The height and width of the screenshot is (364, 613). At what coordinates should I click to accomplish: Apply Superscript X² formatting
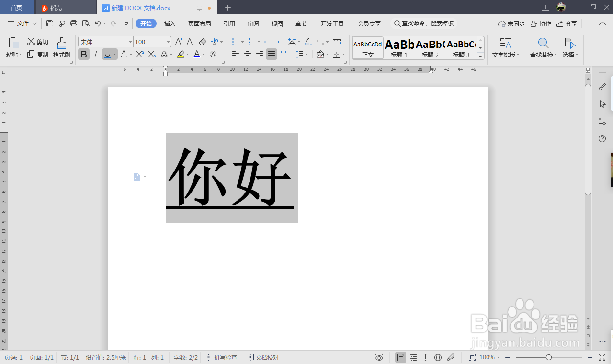pyautogui.click(x=140, y=54)
